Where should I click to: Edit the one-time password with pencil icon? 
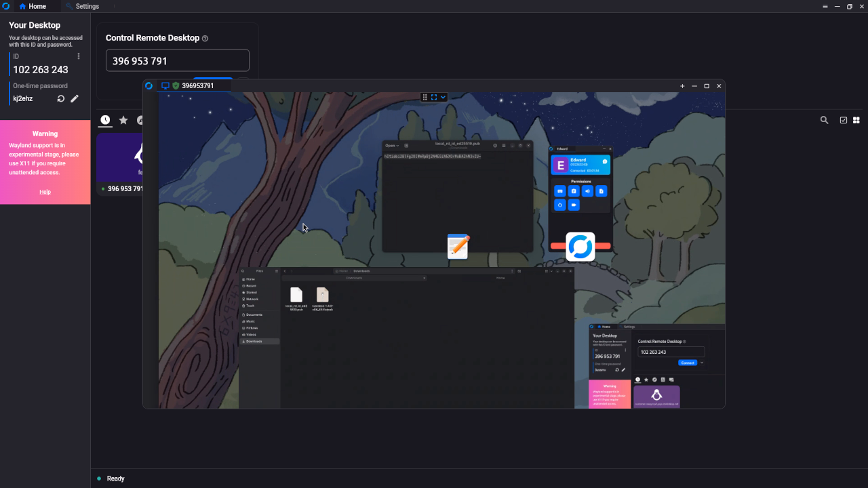click(75, 99)
